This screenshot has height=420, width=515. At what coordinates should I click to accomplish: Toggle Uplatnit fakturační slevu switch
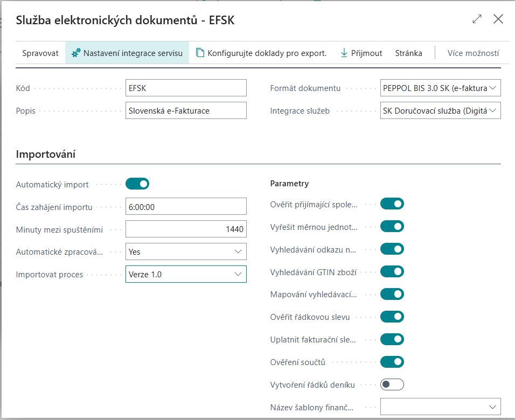tap(392, 340)
